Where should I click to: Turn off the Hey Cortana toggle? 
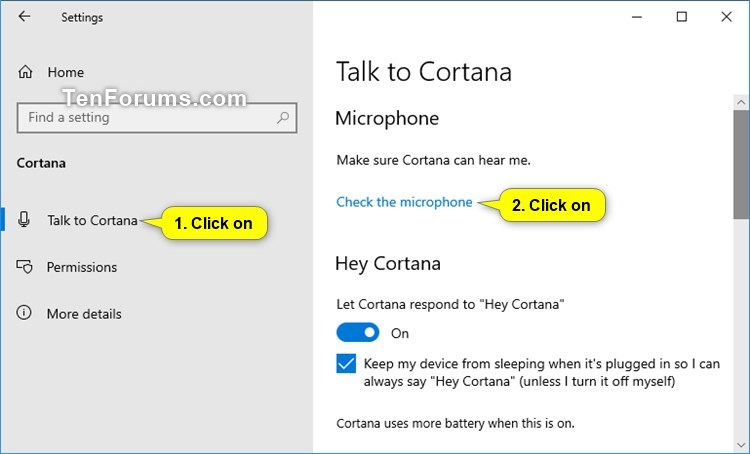point(358,332)
